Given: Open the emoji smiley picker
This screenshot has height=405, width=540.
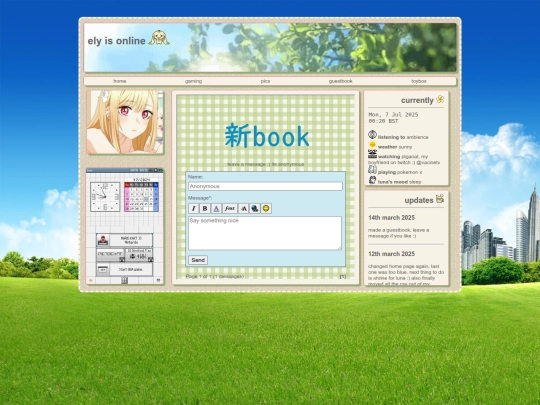Looking at the screenshot, I should (266, 208).
